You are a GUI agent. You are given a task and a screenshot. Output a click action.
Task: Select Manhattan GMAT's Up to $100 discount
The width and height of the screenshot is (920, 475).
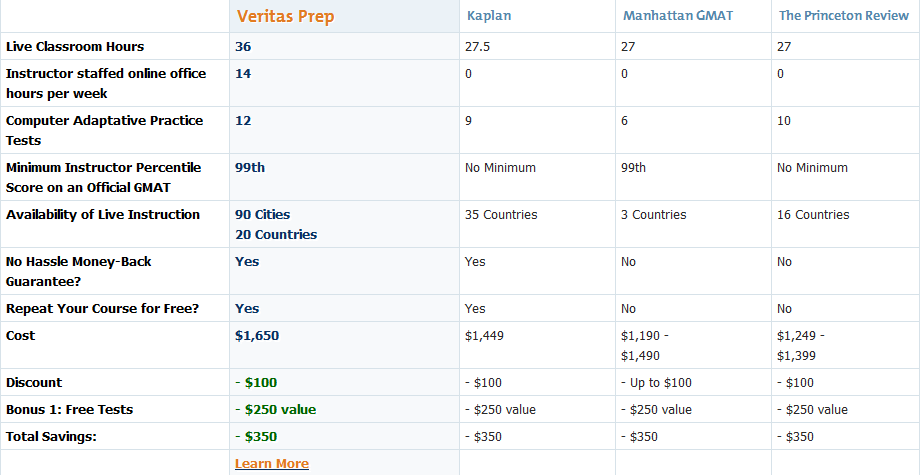point(656,383)
